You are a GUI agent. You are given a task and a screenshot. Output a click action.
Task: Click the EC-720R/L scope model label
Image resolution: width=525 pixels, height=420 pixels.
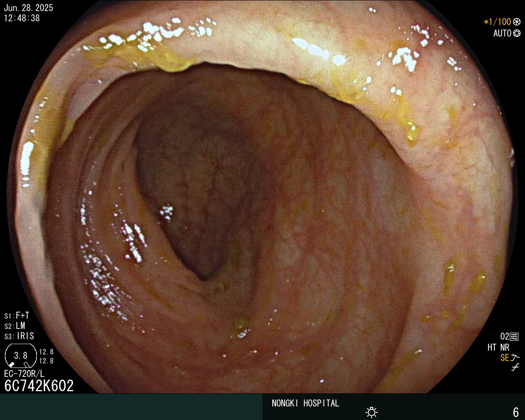24,374
